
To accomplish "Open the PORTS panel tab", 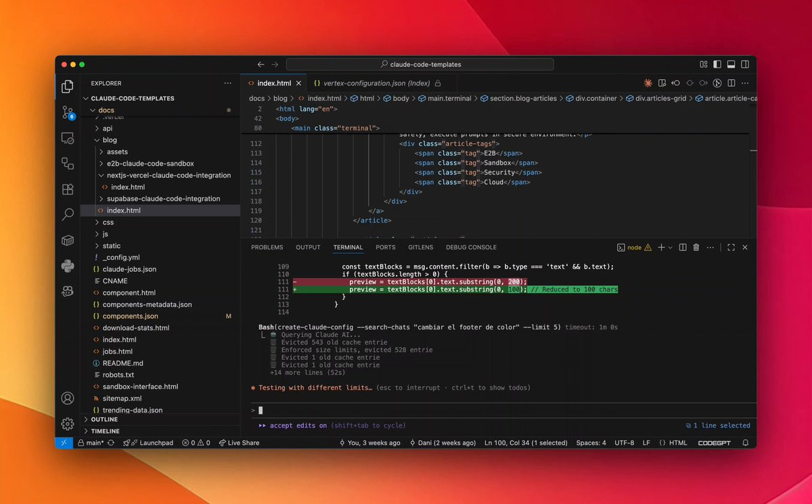I will (386, 248).
